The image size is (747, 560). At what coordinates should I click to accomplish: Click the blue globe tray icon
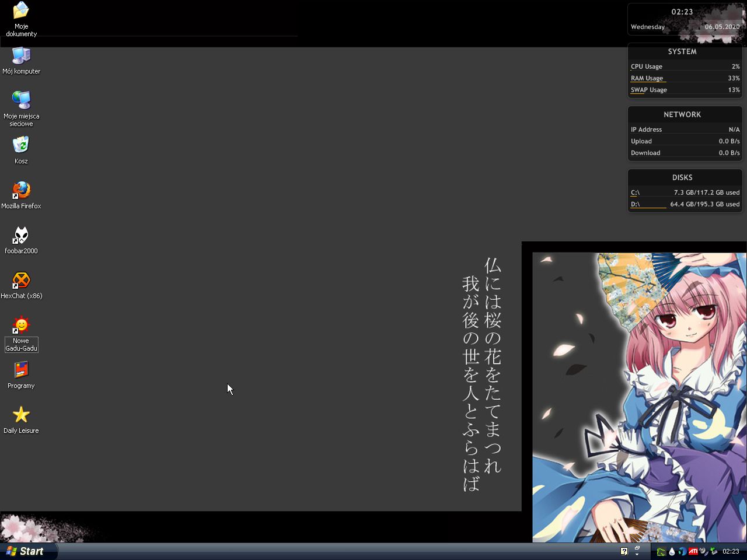coord(682,552)
